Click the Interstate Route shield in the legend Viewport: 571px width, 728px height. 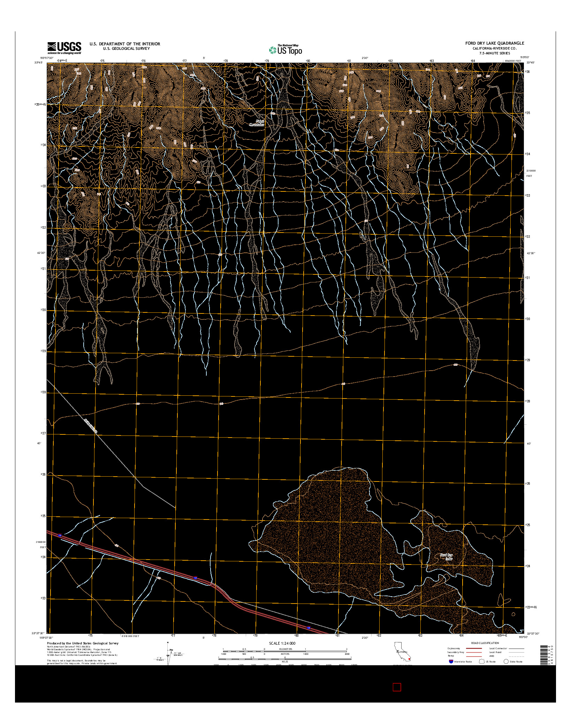tap(451, 661)
